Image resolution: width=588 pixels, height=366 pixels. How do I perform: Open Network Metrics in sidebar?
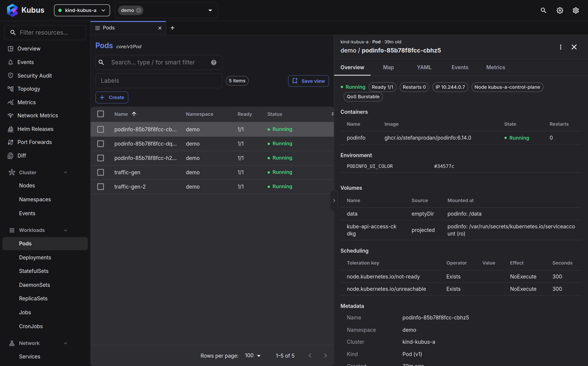point(45,115)
